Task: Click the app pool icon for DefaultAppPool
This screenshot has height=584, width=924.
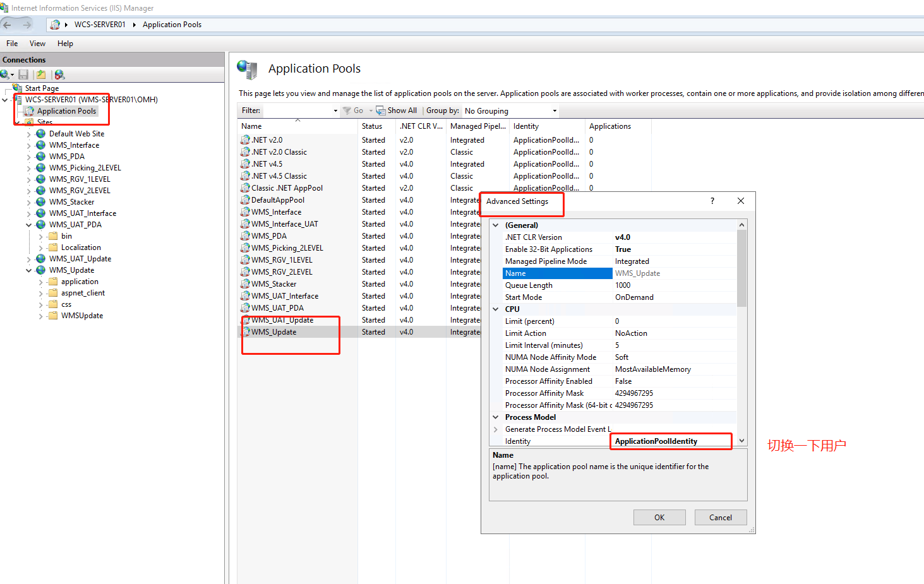Action: pyautogui.click(x=245, y=200)
